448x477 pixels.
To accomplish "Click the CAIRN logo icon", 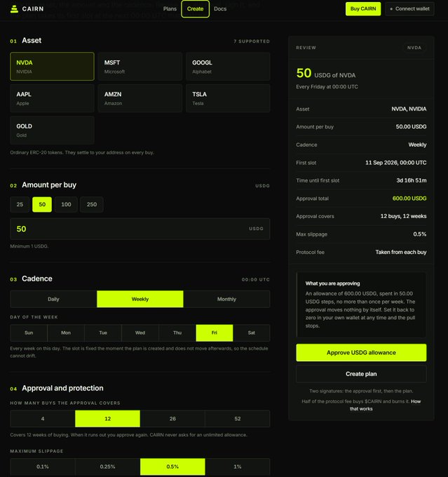I will pos(14,9).
